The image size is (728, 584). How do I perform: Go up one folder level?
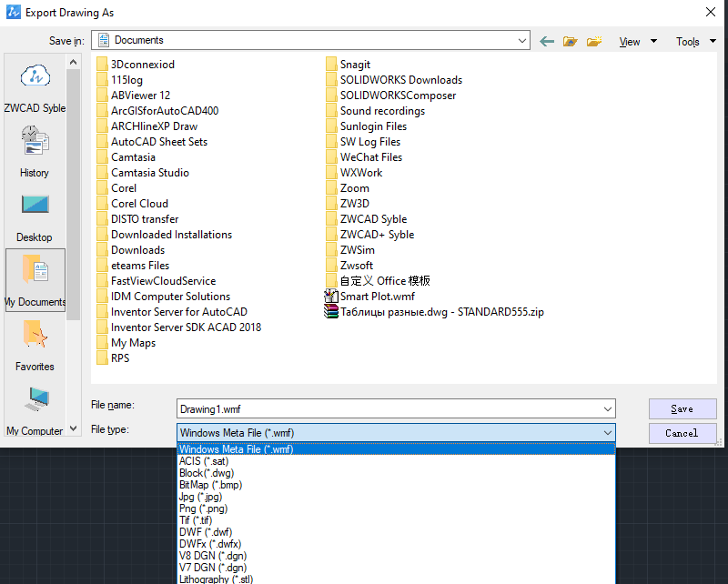point(571,42)
